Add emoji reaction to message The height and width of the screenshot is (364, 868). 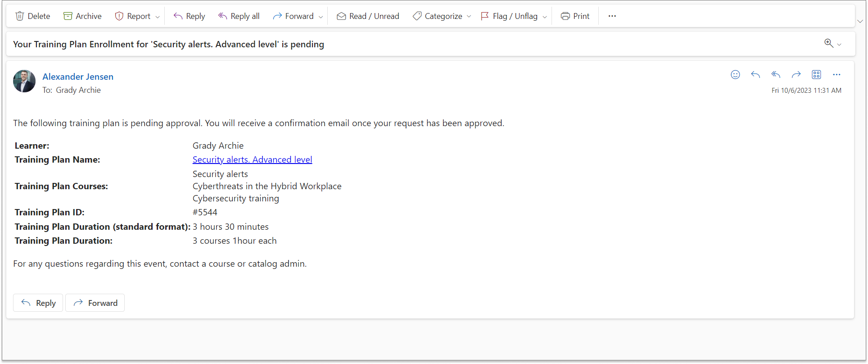(735, 75)
